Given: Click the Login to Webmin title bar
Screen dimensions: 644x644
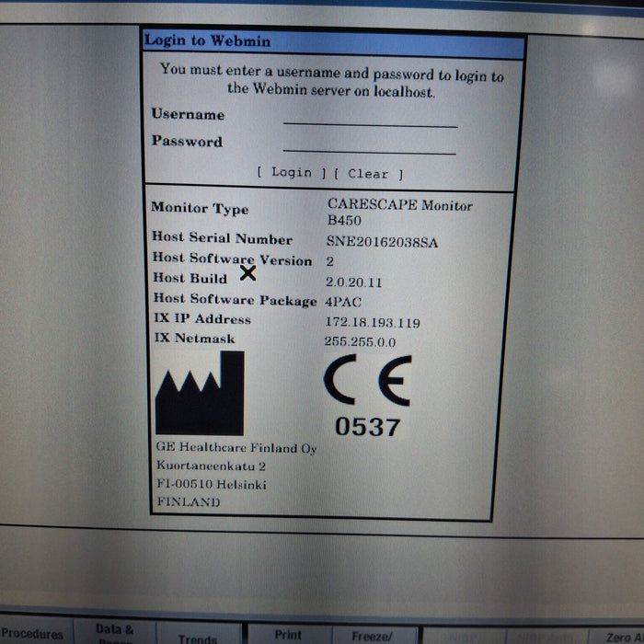Looking at the screenshot, I should [333, 41].
